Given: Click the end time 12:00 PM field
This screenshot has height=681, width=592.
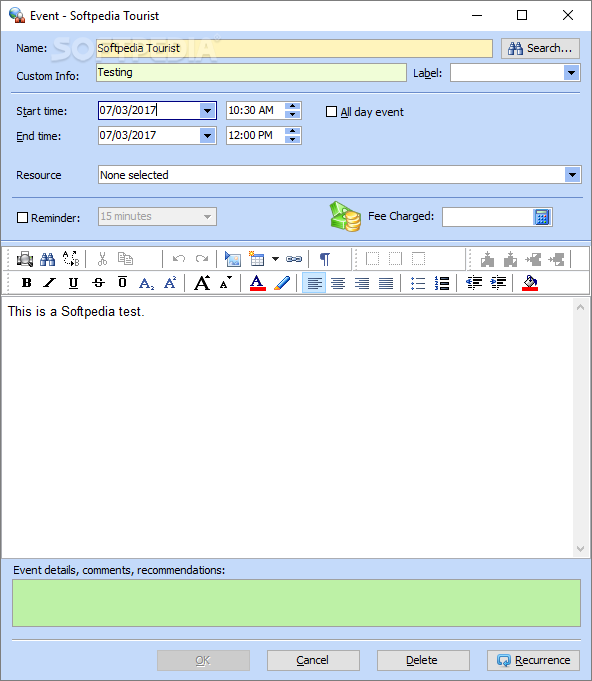Looking at the screenshot, I should tap(255, 136).
